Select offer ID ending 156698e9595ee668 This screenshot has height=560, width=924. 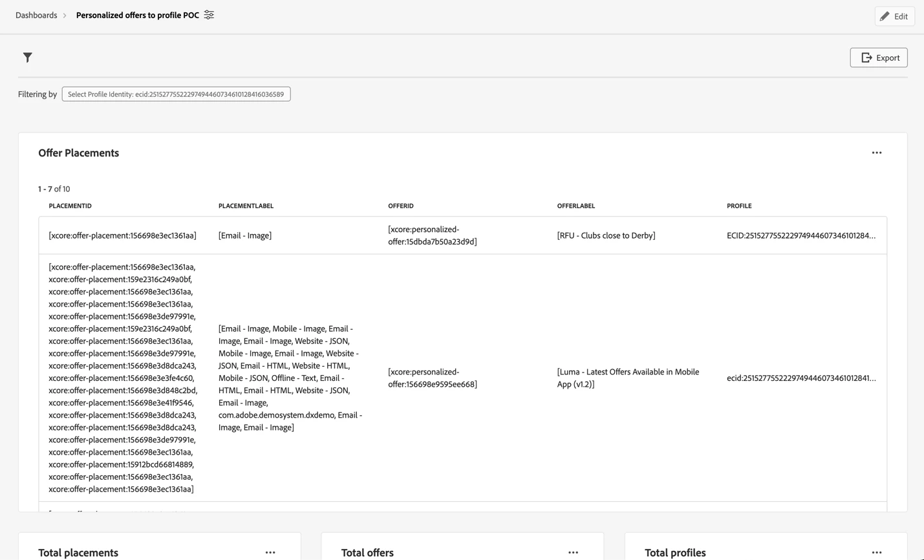click(x=432, y=378)
